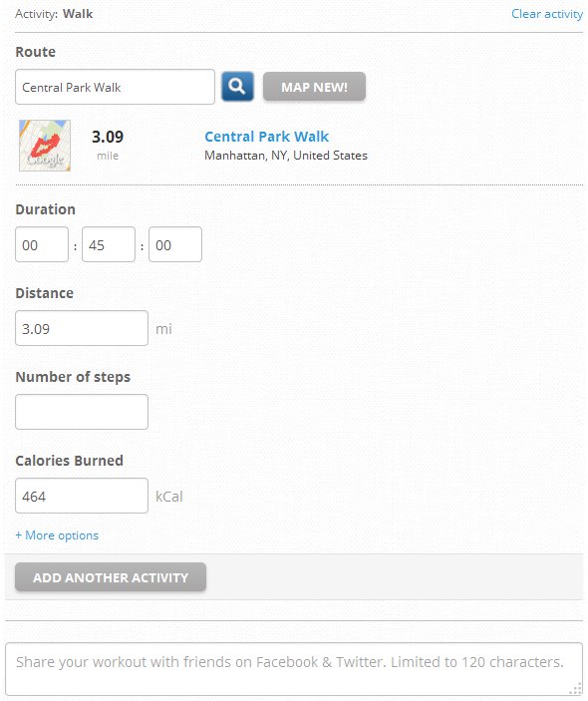Expand the More options section
Screen dimensions: 588x701
tap(57, 535)
